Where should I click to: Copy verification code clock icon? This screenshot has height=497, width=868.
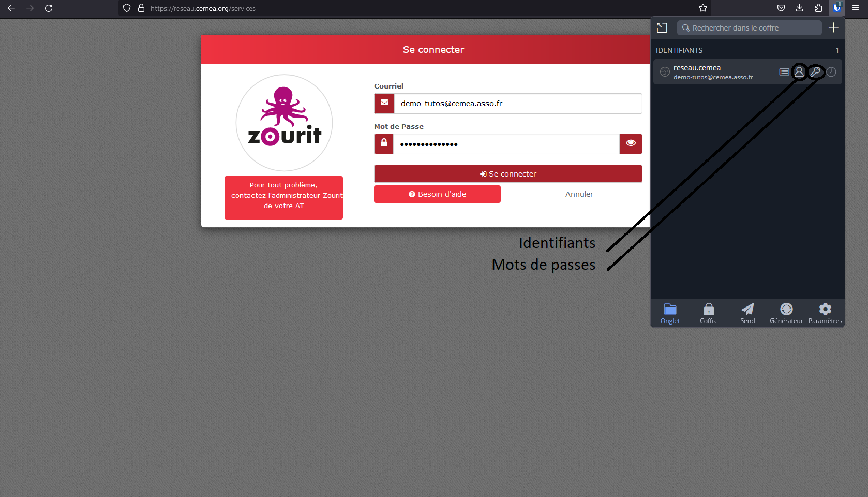coord(831,72)
